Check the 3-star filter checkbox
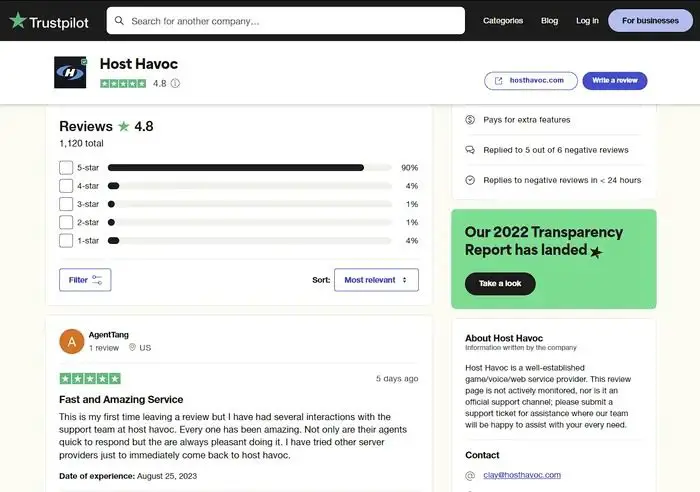 coord(66,204)
